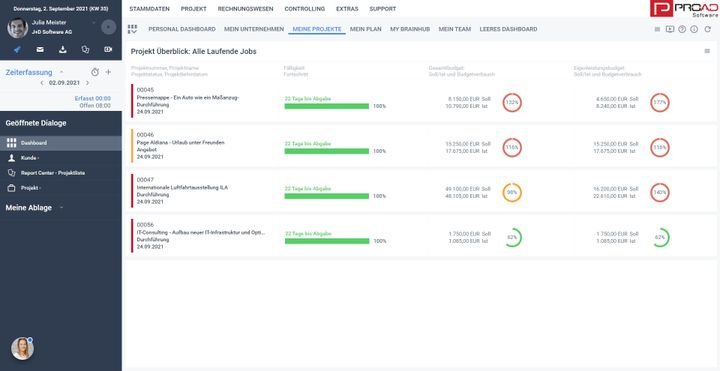The height and width of the screenshot is (371, 720).
Task: Start the Zeiterfassung stopwatch timer
Action: [x=95, y=72]
